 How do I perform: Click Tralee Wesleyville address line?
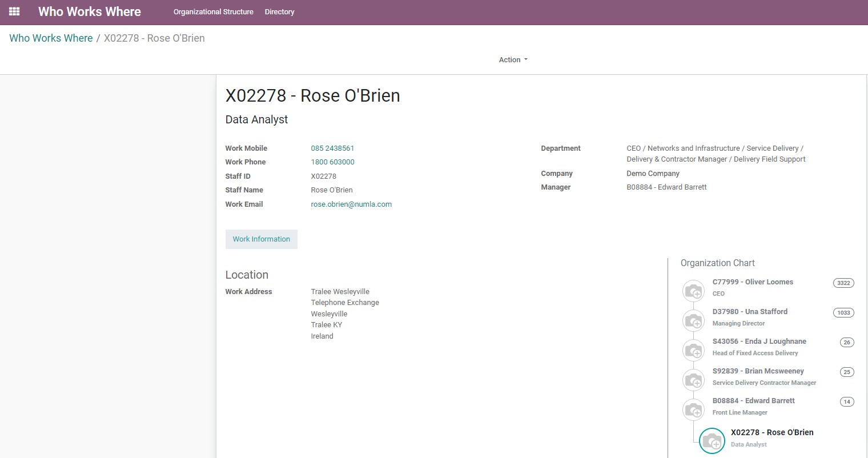click(x=340, y=292)
